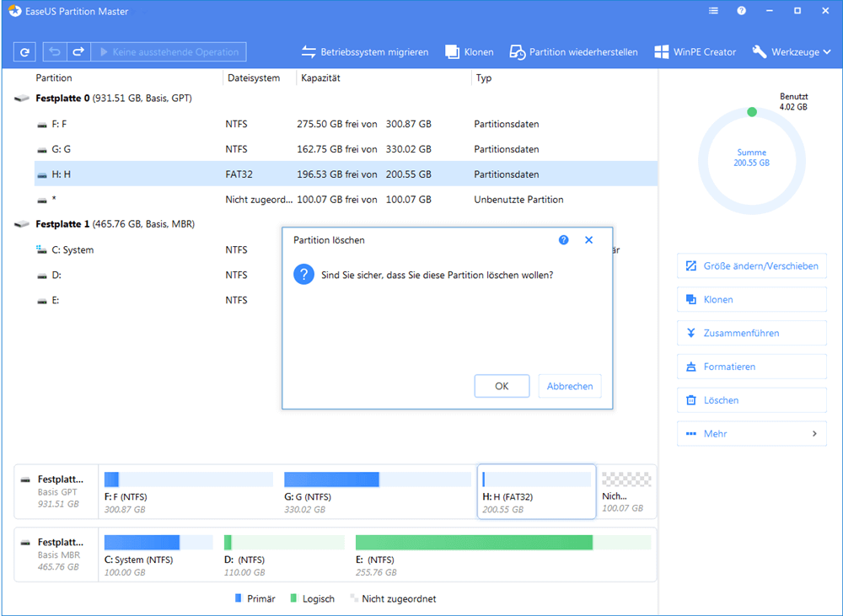Click the Formatieren button label
843x616 pixels.
[729, 367]
